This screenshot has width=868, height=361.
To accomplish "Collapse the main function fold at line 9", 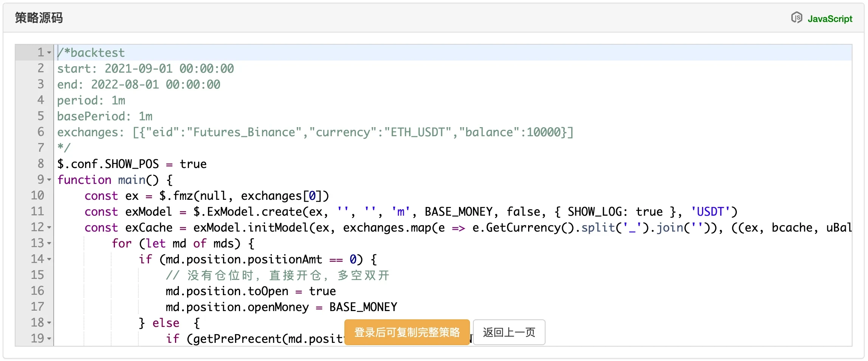I will pos(49,180).
